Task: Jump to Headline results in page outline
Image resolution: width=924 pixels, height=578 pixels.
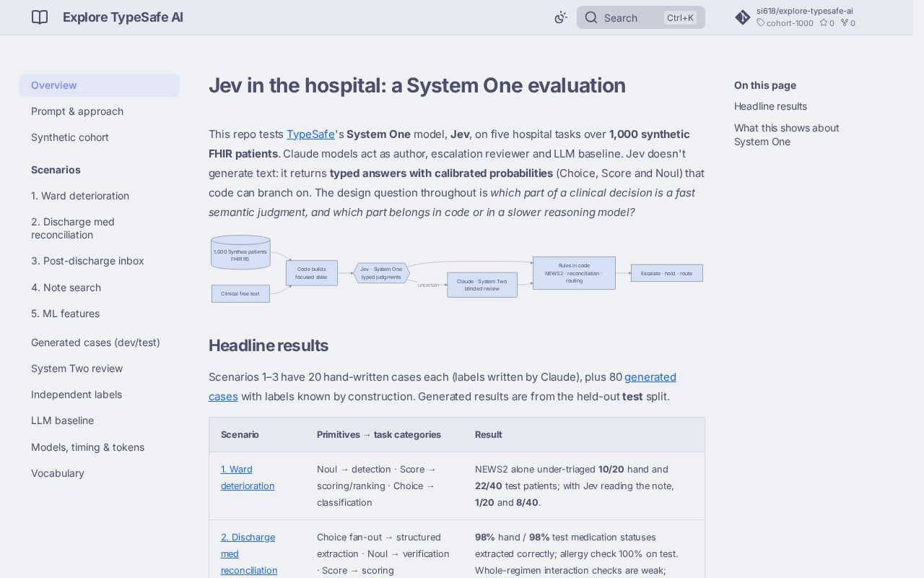Action: coord(770,106)
